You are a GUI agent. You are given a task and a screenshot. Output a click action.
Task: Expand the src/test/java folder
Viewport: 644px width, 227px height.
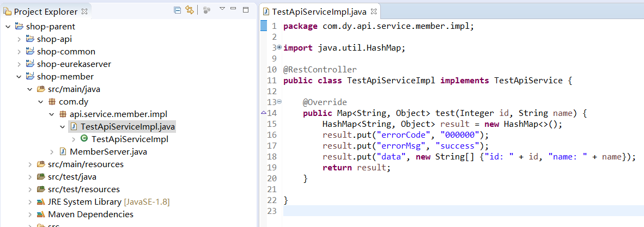coord(29,177)
